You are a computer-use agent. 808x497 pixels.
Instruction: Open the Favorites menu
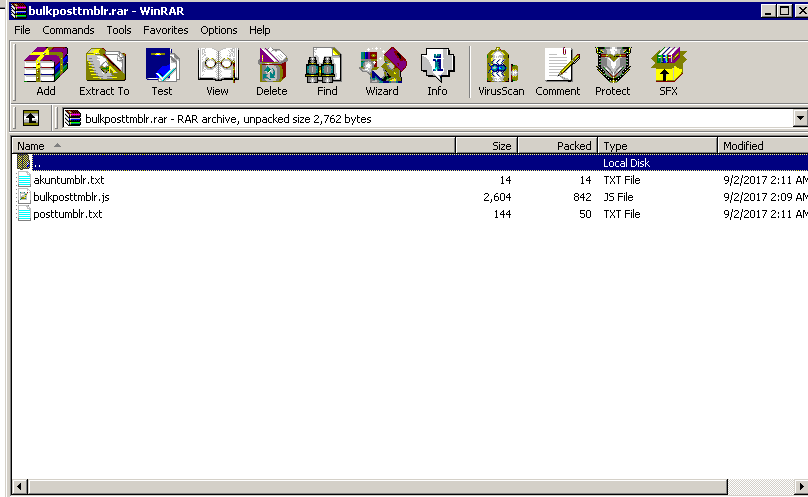point(165,30)
